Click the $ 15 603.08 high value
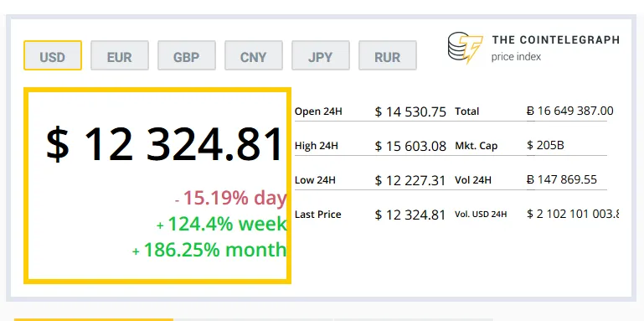This screenshot has width=644, height=321. point(410,146)
